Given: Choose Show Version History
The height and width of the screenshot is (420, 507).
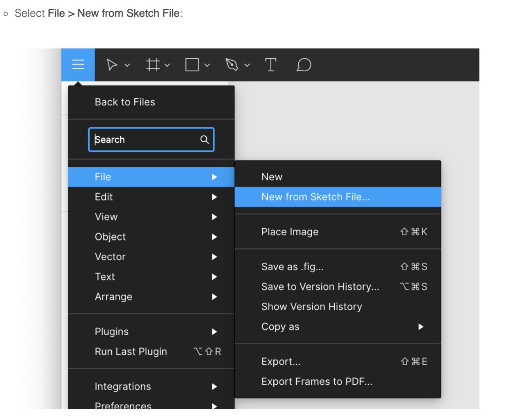Looking at the screenshot, I should [338, 307].
